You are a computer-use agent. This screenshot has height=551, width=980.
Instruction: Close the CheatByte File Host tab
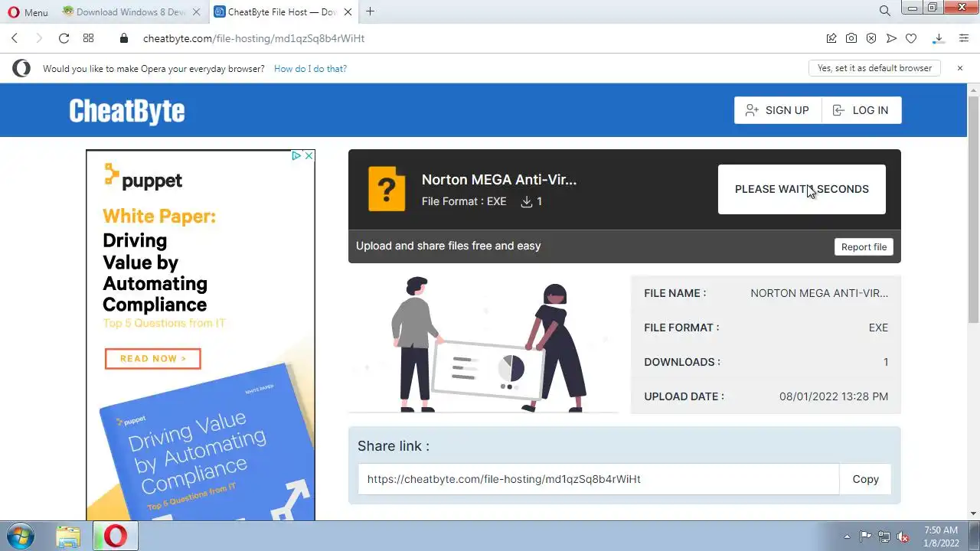tap(347, 11)
